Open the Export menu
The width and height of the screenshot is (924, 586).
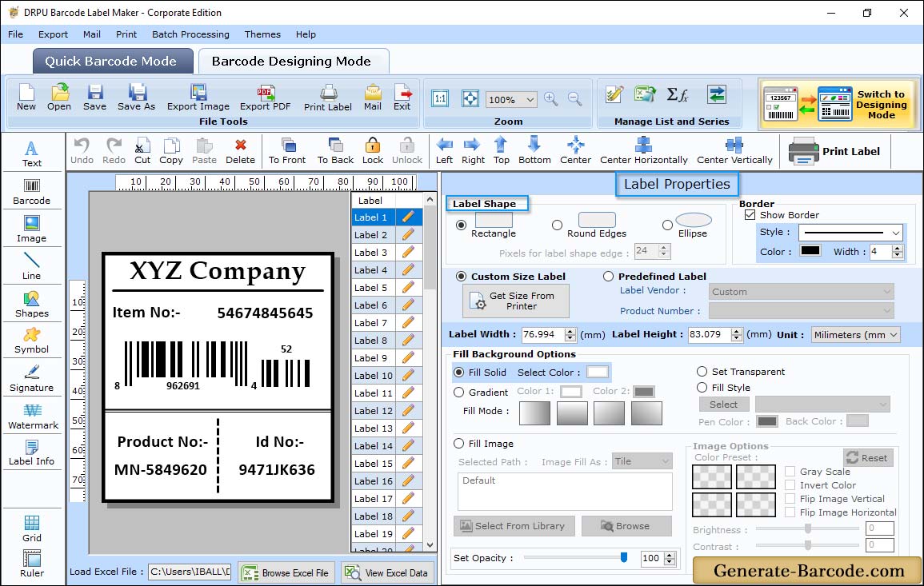point(53,34)
